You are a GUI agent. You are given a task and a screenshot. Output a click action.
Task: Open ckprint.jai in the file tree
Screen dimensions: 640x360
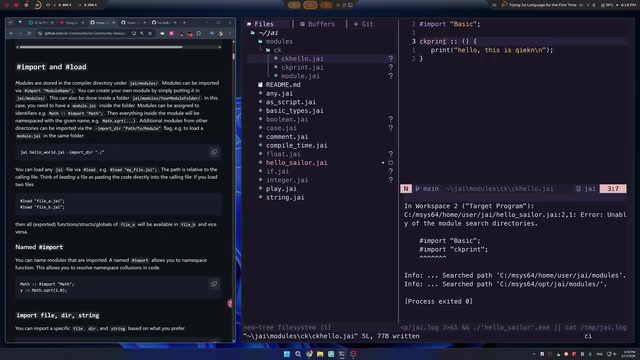click(x=302, y=67)
